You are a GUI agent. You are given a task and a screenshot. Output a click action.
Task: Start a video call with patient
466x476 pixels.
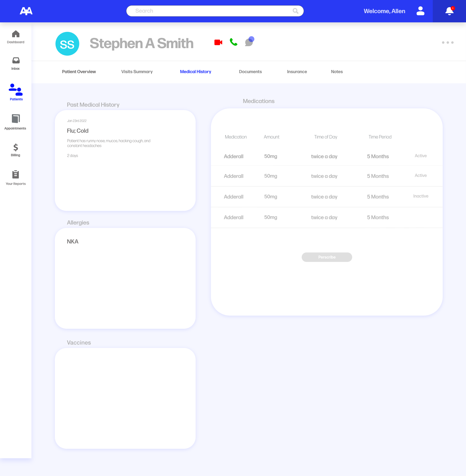(218, 42)
